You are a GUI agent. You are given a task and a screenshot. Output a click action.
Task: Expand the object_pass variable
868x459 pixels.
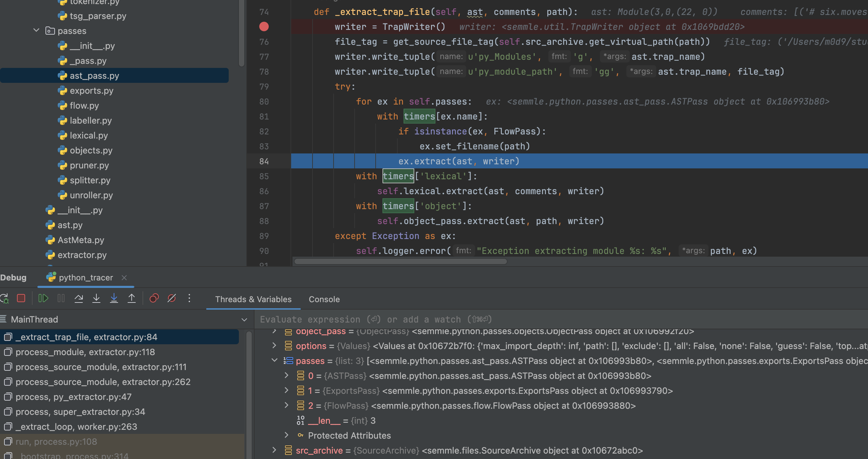274,331
